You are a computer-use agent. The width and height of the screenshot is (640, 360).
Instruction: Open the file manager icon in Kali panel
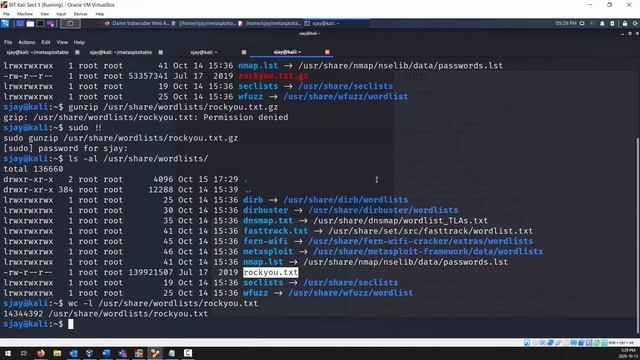[x=30, y=24]
